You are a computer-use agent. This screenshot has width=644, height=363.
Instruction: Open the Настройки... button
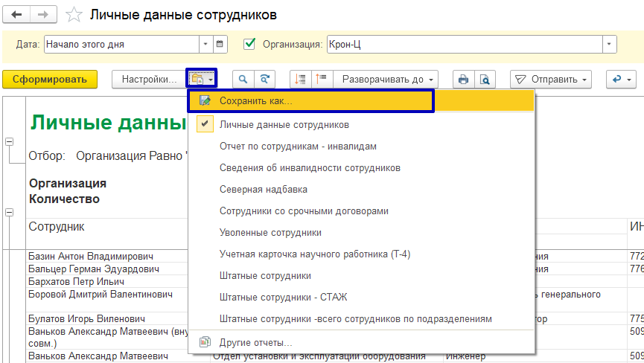point(149,79)
